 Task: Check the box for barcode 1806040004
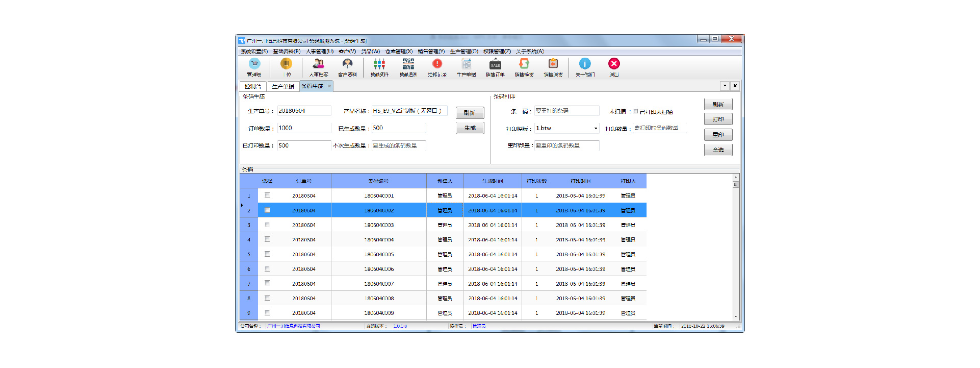[x=267, y=239]
